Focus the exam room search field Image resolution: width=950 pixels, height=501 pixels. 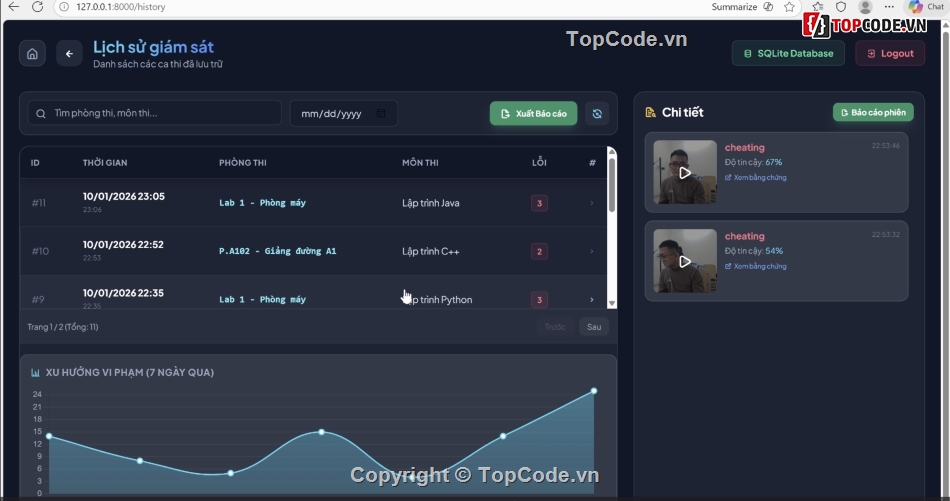click(x=154, y=113)
